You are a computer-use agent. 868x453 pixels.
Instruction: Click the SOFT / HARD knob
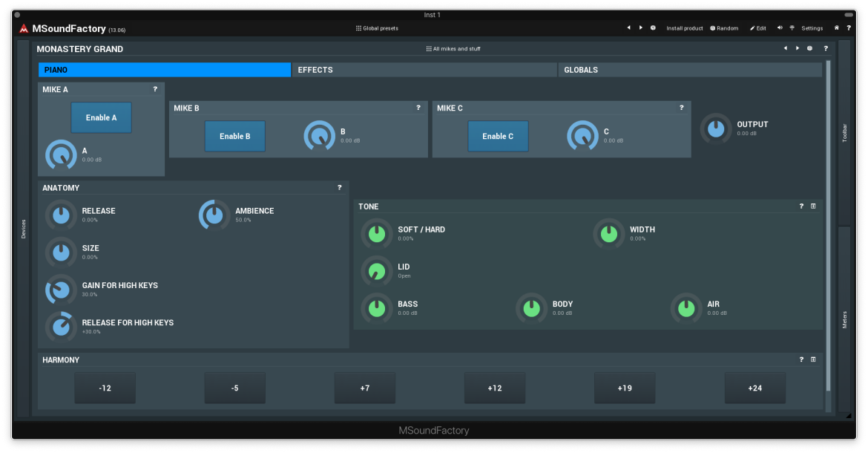[376, 234]
